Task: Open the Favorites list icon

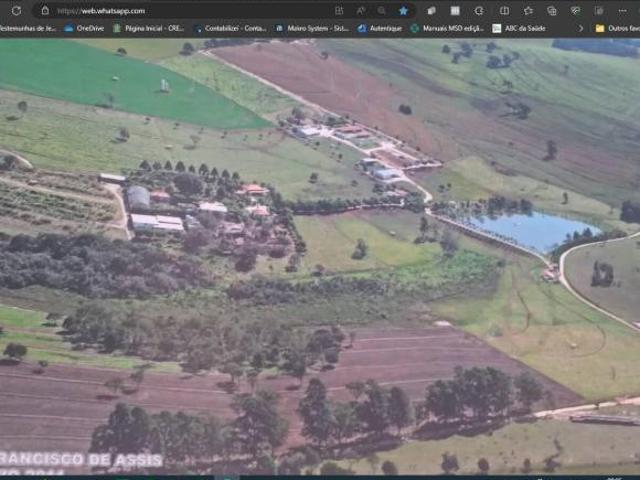Action: [528, 10]
